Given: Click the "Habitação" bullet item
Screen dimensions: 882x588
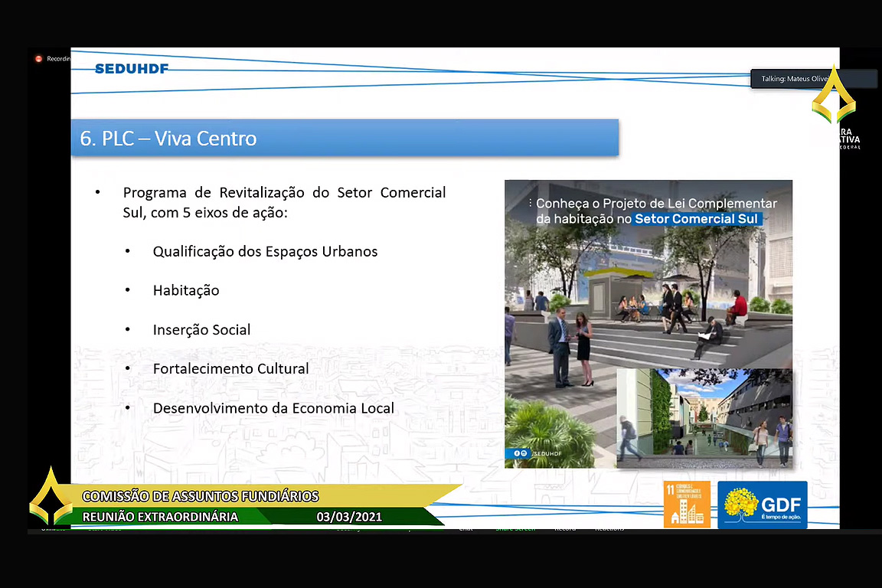Looking at the screenshot, I should [x=186, y=291].
